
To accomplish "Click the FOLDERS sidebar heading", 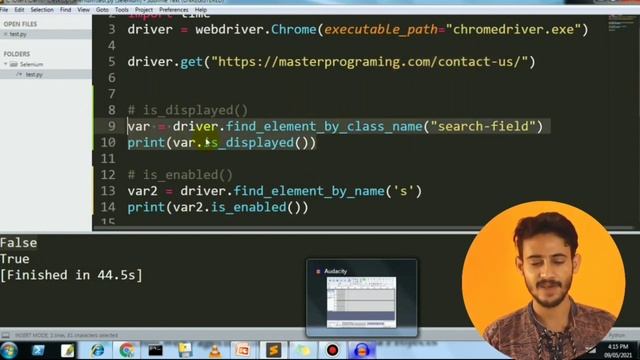I will tap(17, 54).
